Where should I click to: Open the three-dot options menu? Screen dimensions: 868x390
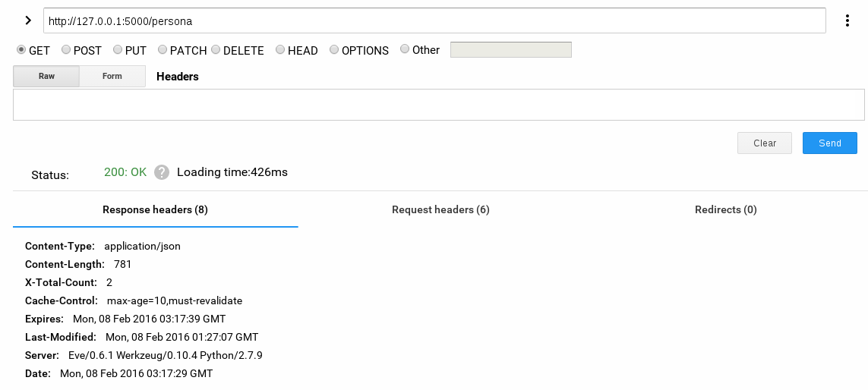click(x=847, y=20)
